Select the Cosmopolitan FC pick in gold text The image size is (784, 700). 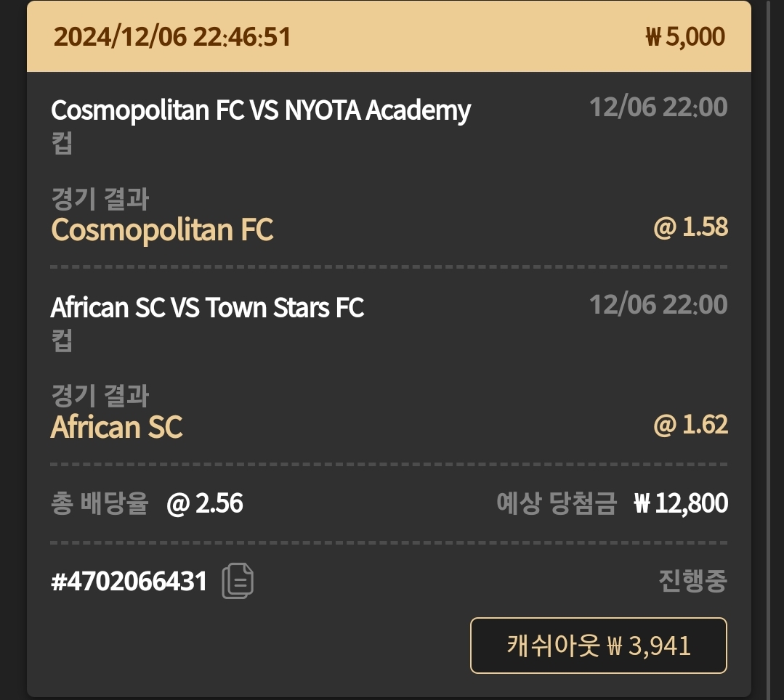pos(162,229)
